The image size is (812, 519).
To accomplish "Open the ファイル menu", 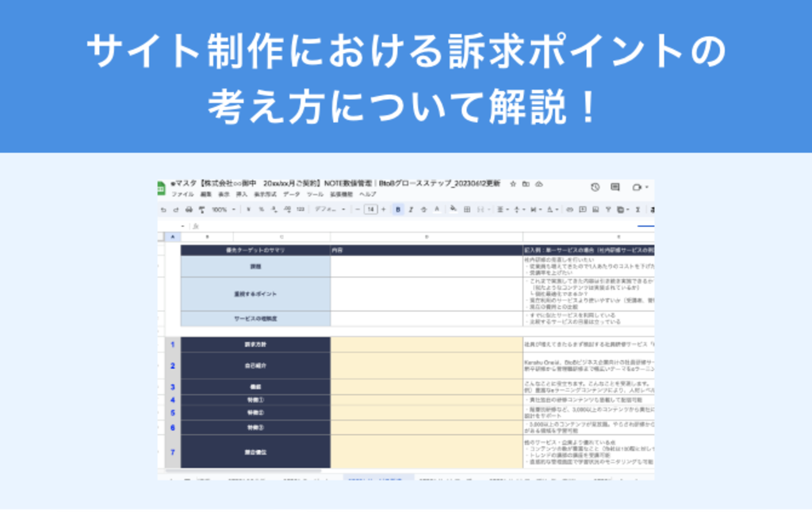I will 182,195.
